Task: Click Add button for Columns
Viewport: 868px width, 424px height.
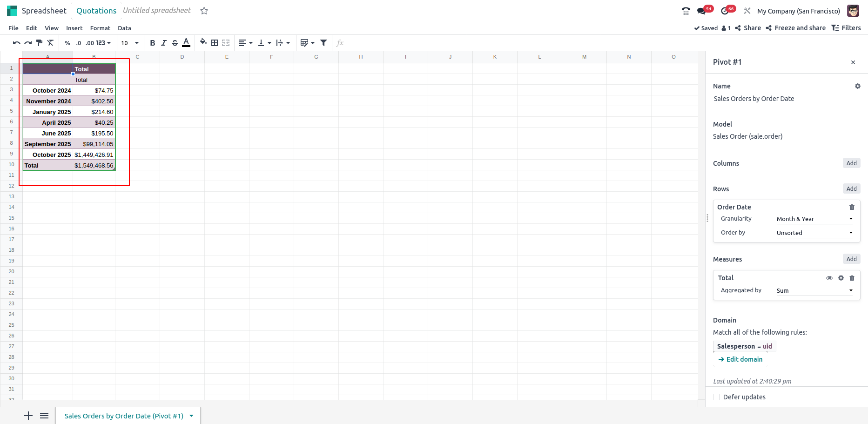Action: (851, 163)
